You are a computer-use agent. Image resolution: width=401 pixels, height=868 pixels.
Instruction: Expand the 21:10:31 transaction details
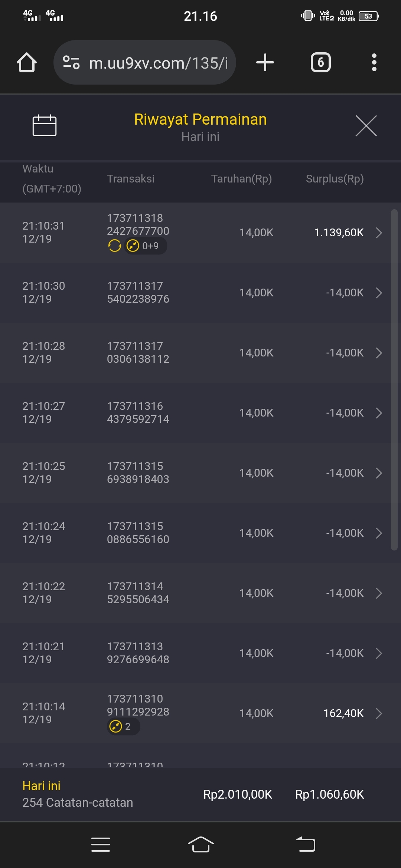coord(379,233)
